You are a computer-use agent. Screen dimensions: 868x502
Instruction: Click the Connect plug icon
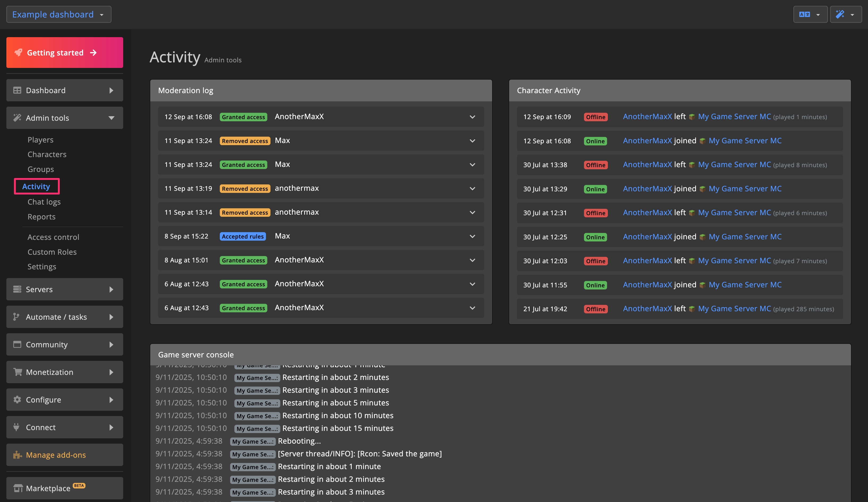[16, 427]
